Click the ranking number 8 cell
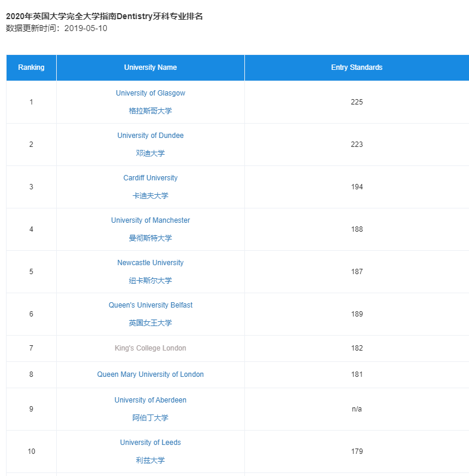Image resolution: width=469 pixels, height=476 pixels. [x=31, y=374]
